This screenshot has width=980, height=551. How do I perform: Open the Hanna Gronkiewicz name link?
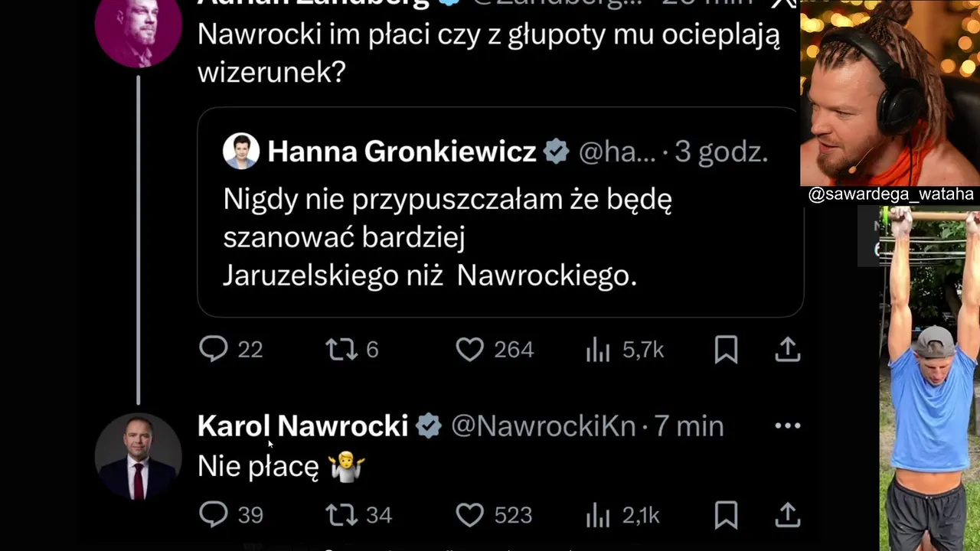tap(401, 152)
